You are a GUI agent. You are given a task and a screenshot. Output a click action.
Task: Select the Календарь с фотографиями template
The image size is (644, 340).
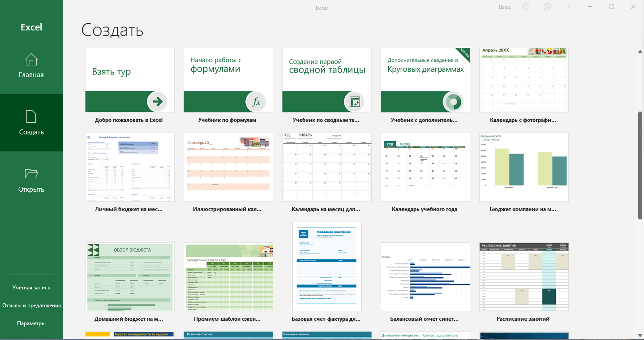point(524,80)
